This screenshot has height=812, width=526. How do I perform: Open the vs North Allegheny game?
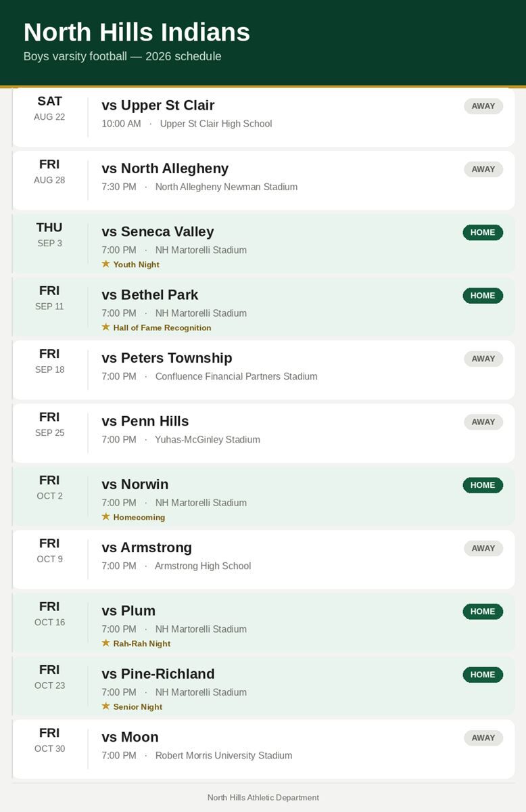(165, 168)
